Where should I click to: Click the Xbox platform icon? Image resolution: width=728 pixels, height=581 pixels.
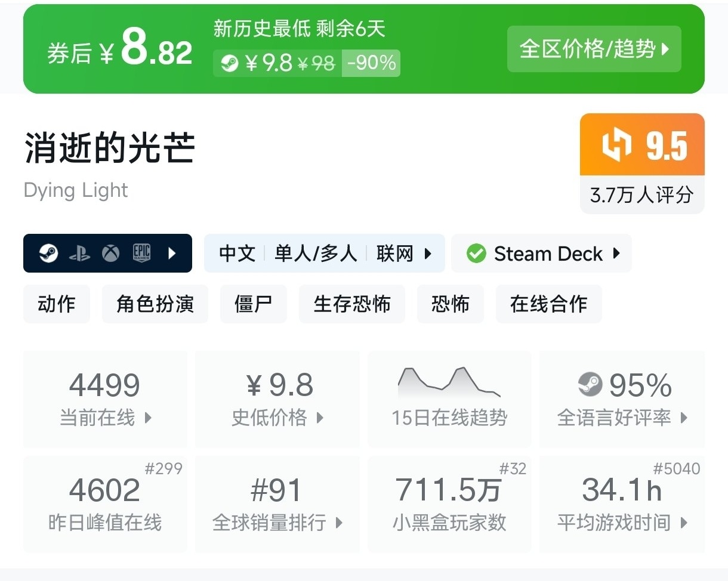[x=110, y=254]
